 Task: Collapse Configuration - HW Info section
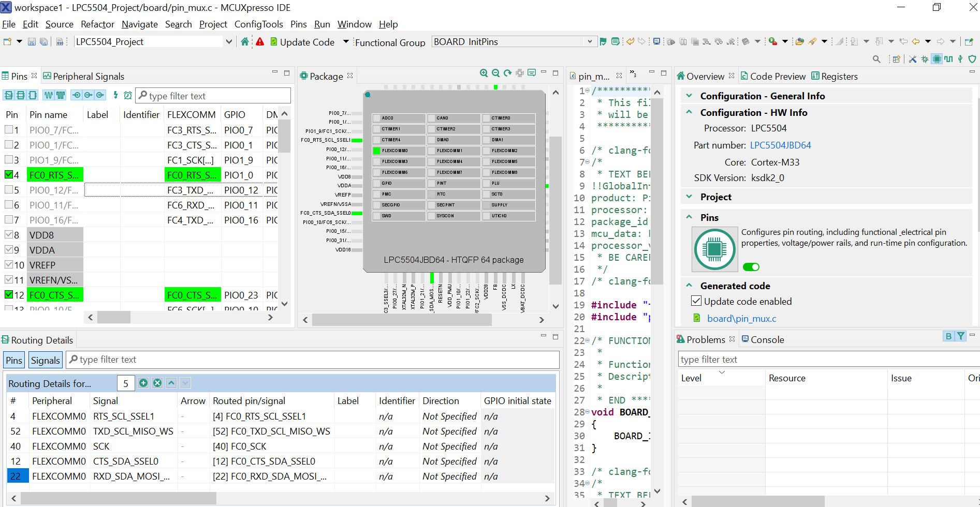coord(689,112)
